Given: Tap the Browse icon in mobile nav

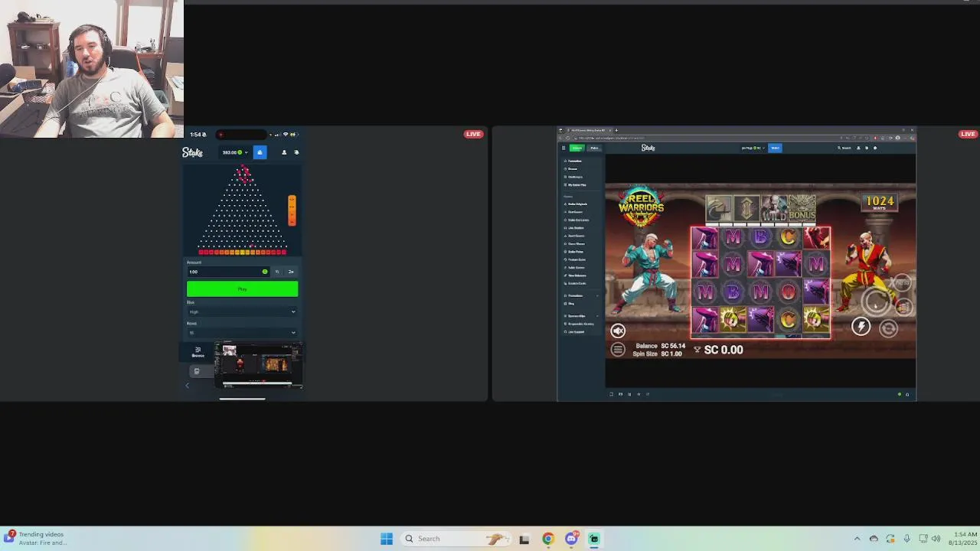Looking at the screenshot, I should coord(198,352).
